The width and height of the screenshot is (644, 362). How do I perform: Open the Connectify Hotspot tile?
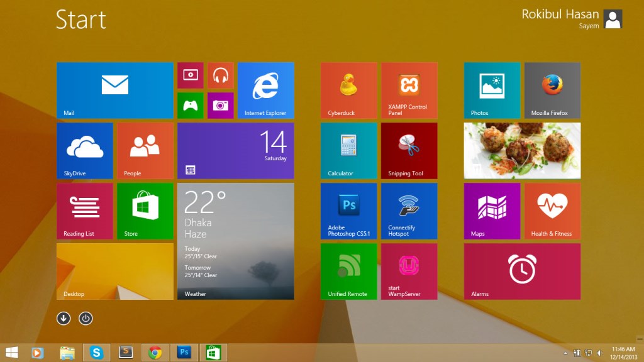point(409,211)
